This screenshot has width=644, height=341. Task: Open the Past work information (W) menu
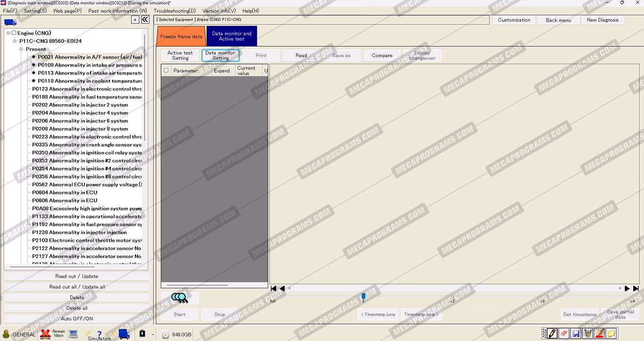tap(118, 11)
